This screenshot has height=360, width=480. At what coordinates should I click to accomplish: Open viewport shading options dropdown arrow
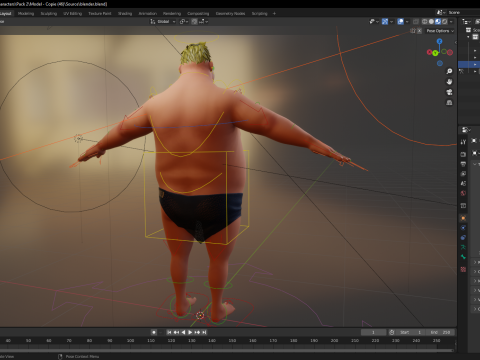point(451,21)
